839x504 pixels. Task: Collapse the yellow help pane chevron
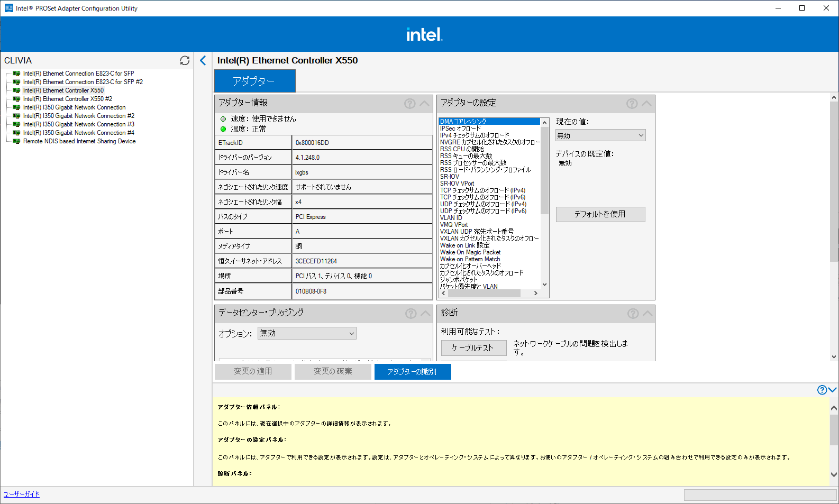pos(833,390)
